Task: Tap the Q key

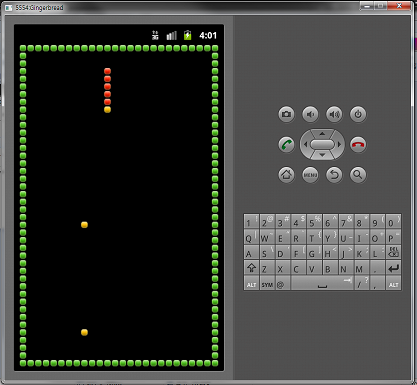Action: (x=251, y=237)
